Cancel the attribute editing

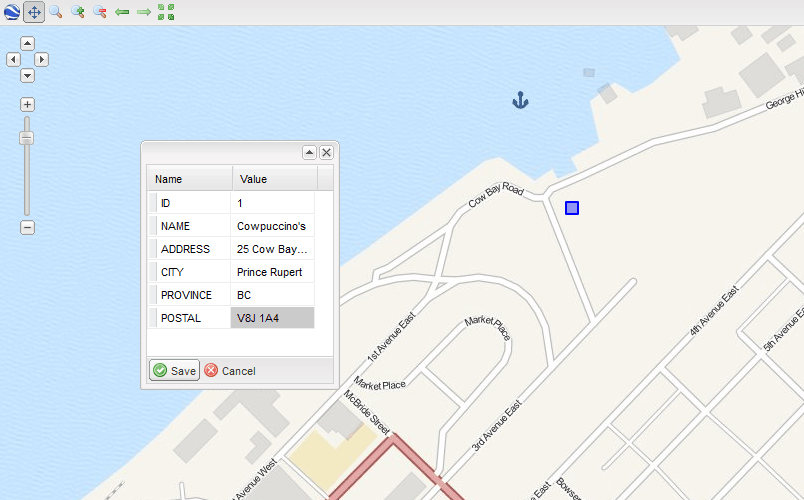click(x=230, y=371)
